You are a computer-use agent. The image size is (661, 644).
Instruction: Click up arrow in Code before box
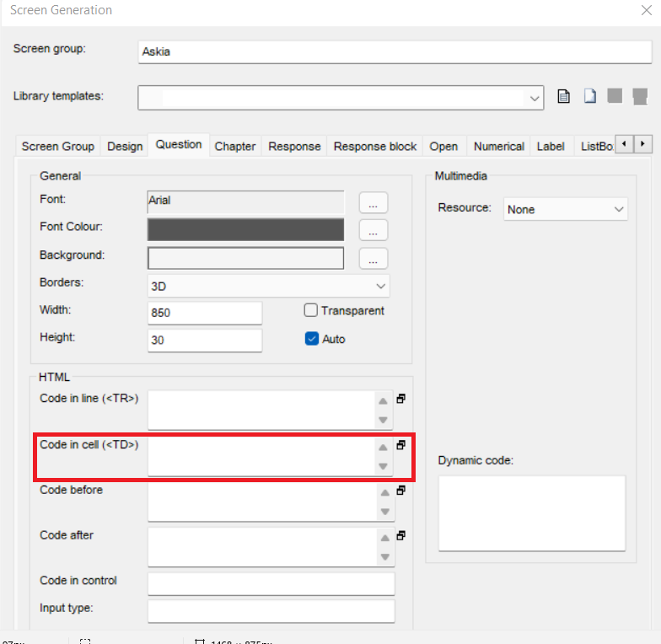pos(384,492)
